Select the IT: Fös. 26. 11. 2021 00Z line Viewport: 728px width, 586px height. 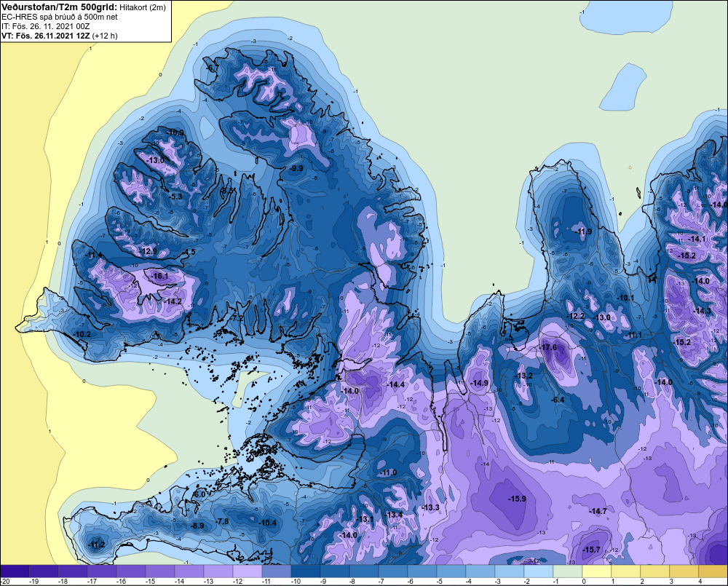(45, 26)
